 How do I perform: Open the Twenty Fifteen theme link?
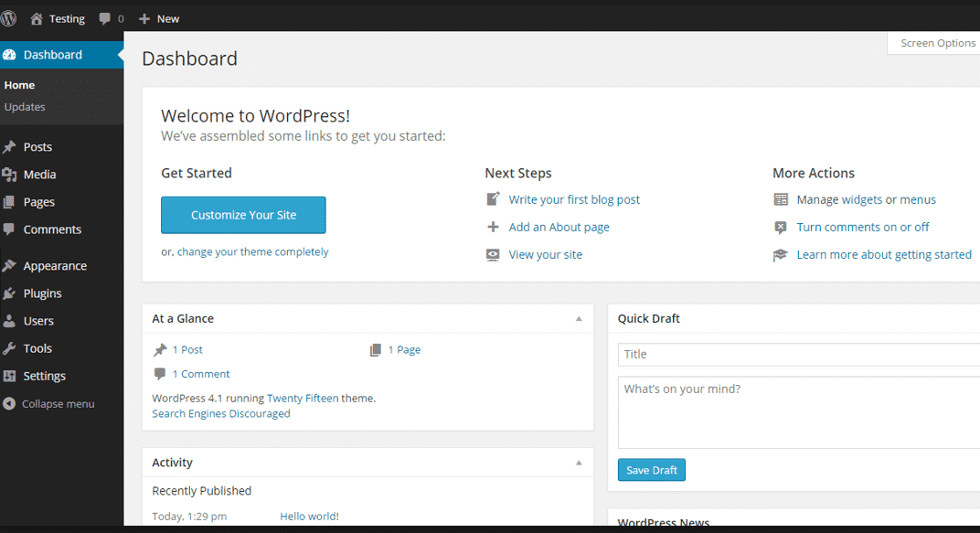click(303, 398)
